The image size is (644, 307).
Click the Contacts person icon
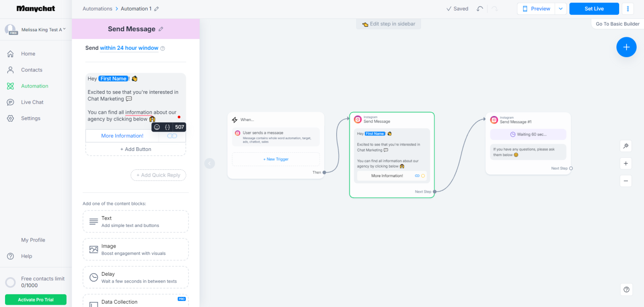10,70
